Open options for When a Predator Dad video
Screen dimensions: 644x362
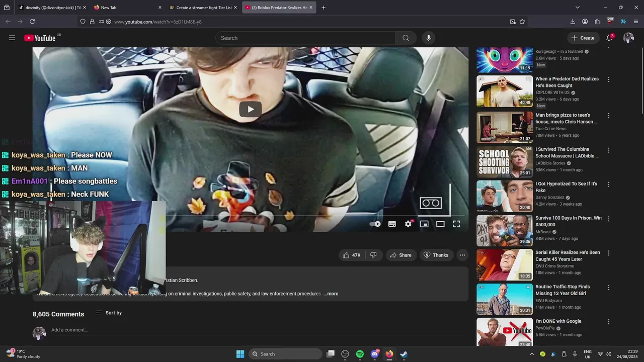coord(609,79)
